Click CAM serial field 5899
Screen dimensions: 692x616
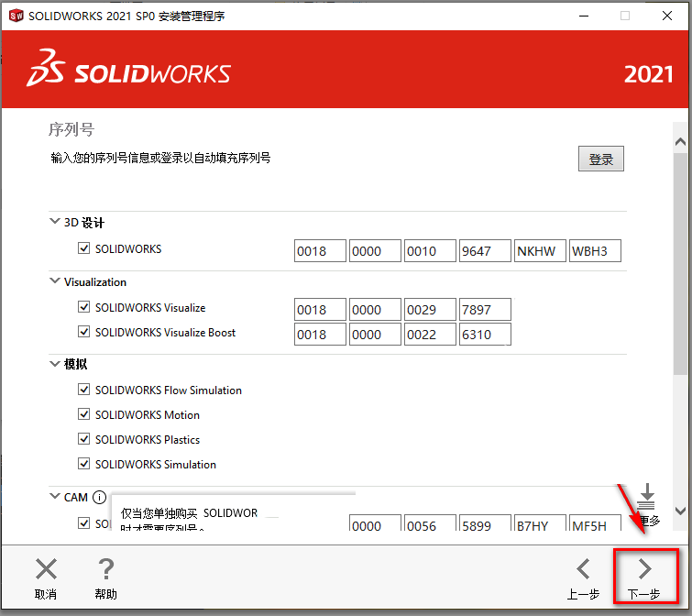(485, 522)
